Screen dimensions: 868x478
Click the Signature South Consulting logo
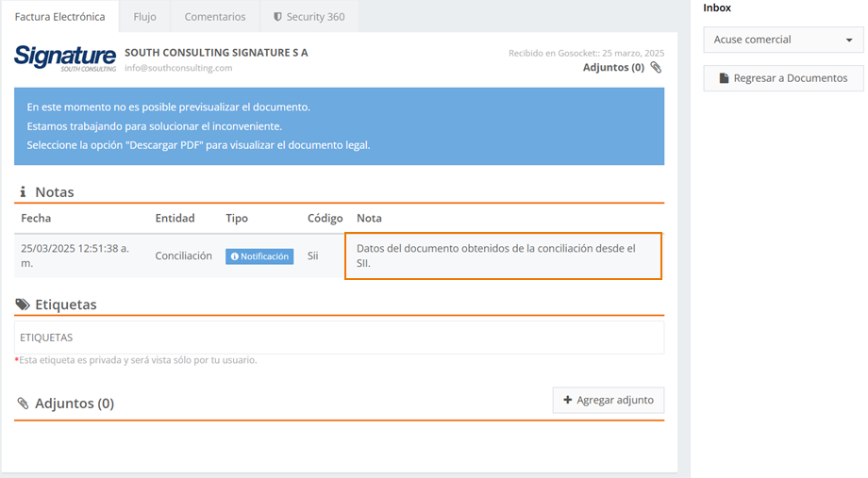tap(65, 58)
